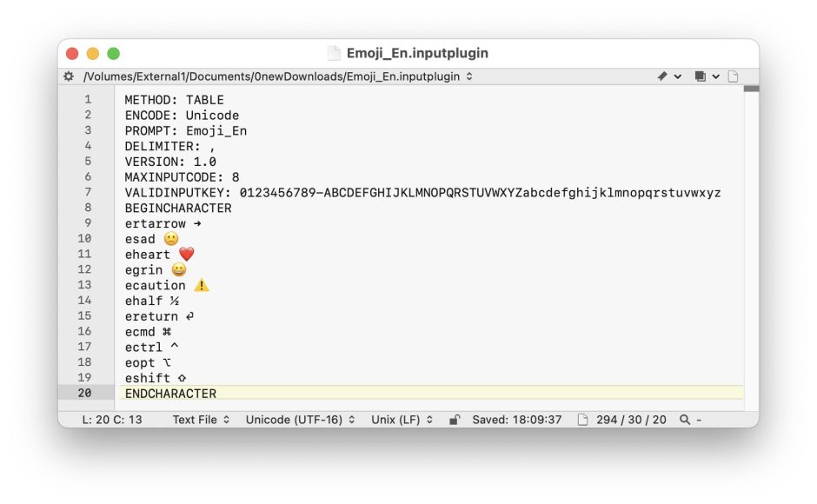Click line number 8 in the gutter
The width and height of the screenshot is (817, 504).
tap(88, 208)
